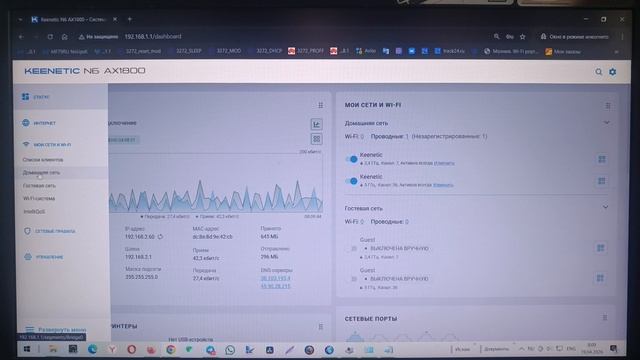Open Microsoft Edge from the taskbar
640x360 pixels.
[x=92, y=349]
